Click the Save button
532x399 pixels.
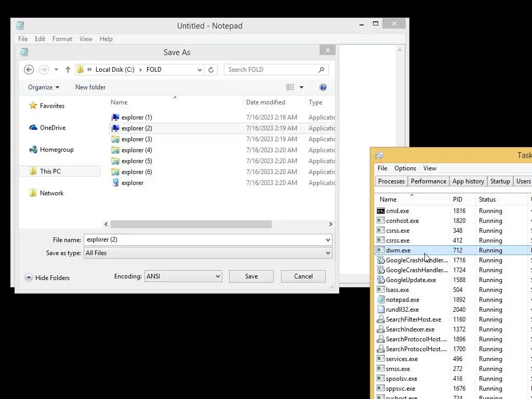pyautogui.click(x=251, y=276)
